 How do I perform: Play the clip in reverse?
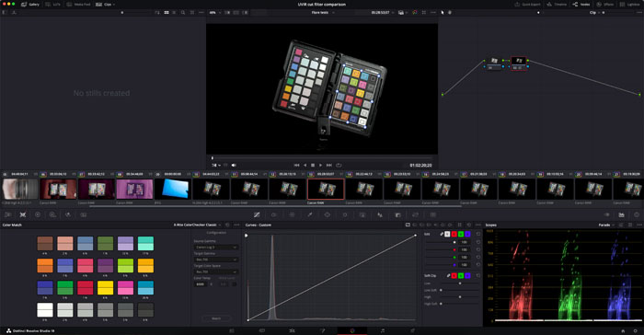[305, 165]
